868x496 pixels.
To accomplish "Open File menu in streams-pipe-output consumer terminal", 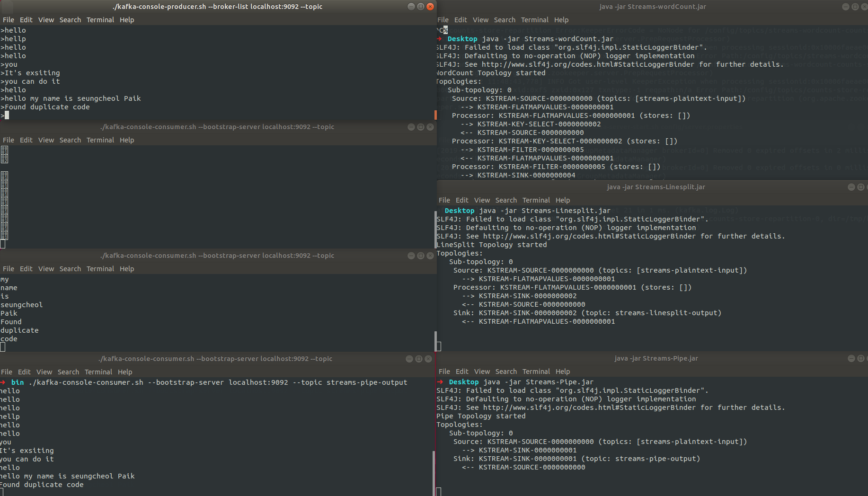I will [x=7, y=372].
